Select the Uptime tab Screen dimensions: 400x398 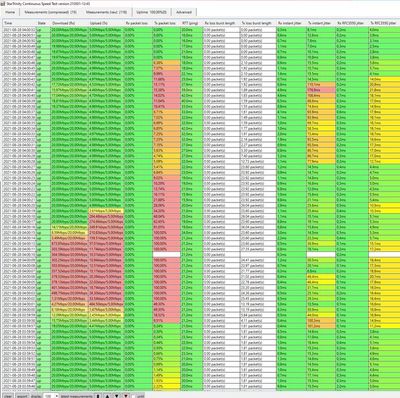pyautogui.click(x=151, y=12)
